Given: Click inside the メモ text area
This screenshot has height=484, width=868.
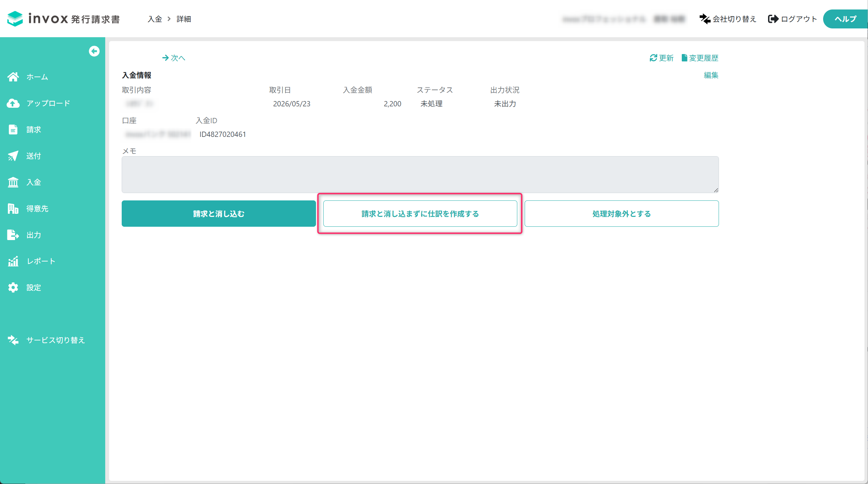Looking at the screenshot, I should pos(420,174).
